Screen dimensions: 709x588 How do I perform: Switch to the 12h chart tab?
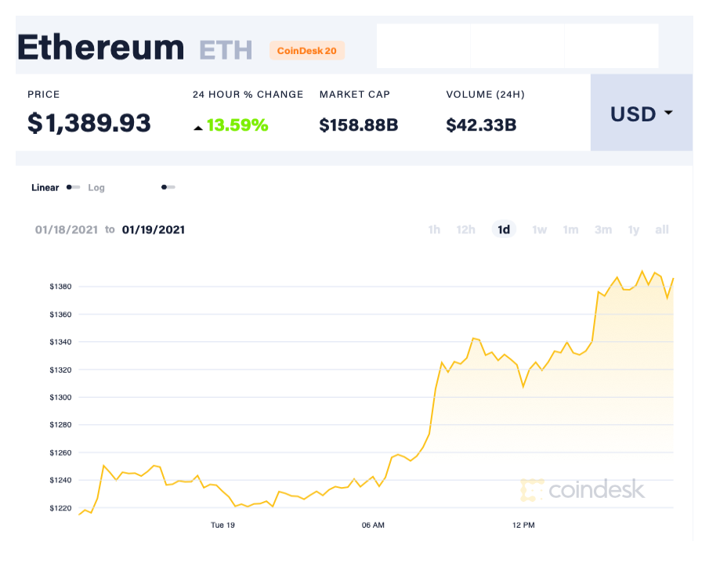(465, 229)
